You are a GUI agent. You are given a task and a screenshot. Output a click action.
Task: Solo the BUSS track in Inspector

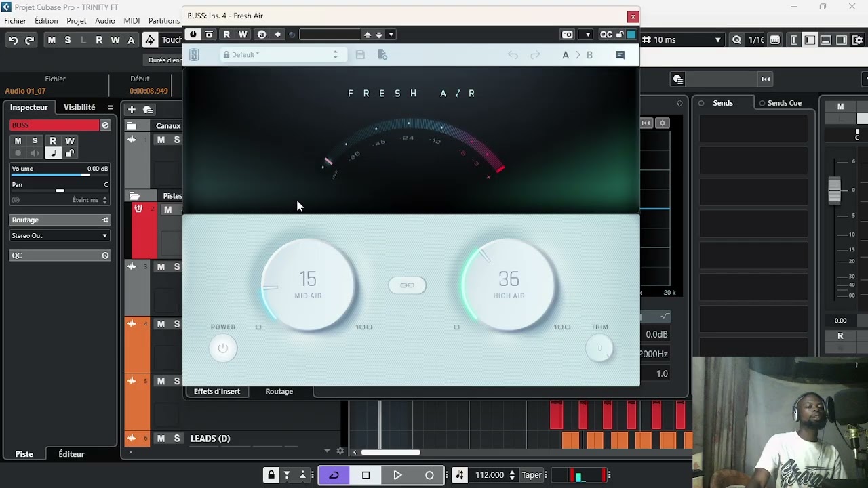(35, 141)
